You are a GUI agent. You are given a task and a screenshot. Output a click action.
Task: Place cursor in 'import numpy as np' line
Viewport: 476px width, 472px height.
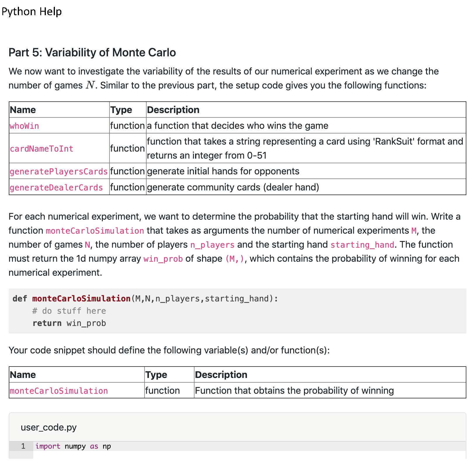(x=73, y=446)
